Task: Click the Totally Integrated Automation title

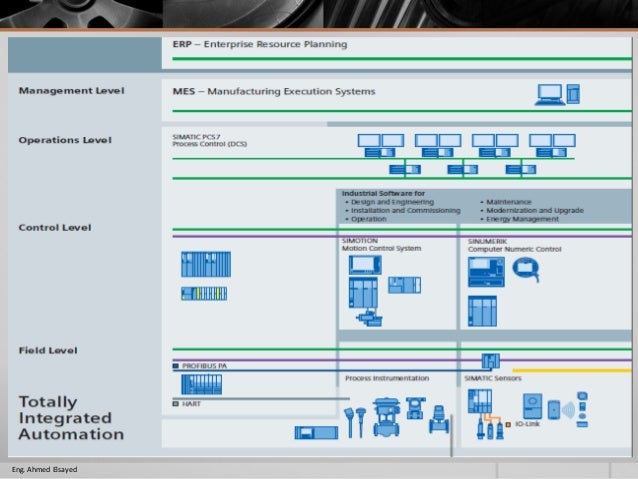Action: pos(72,418)
